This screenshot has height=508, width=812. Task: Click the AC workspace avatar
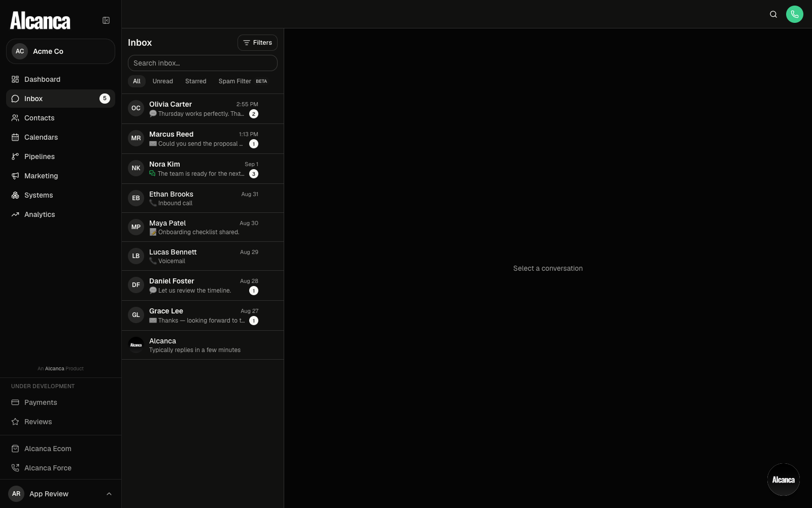[20, 51]
